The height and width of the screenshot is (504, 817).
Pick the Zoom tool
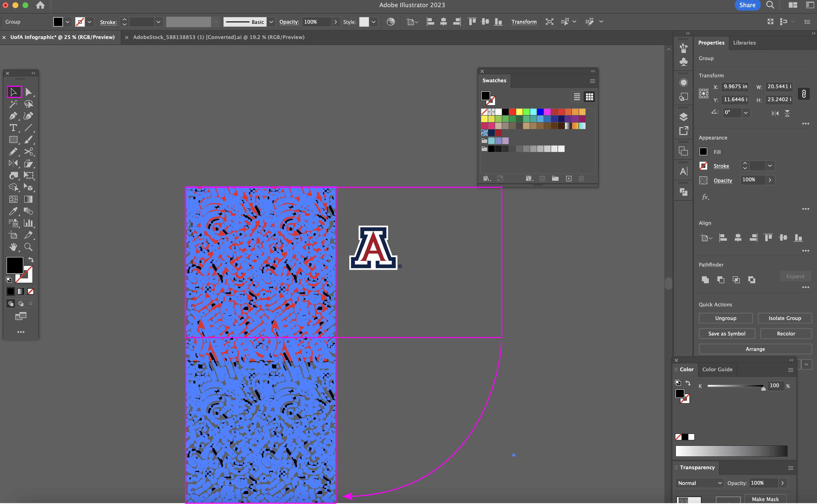point(28,247)
